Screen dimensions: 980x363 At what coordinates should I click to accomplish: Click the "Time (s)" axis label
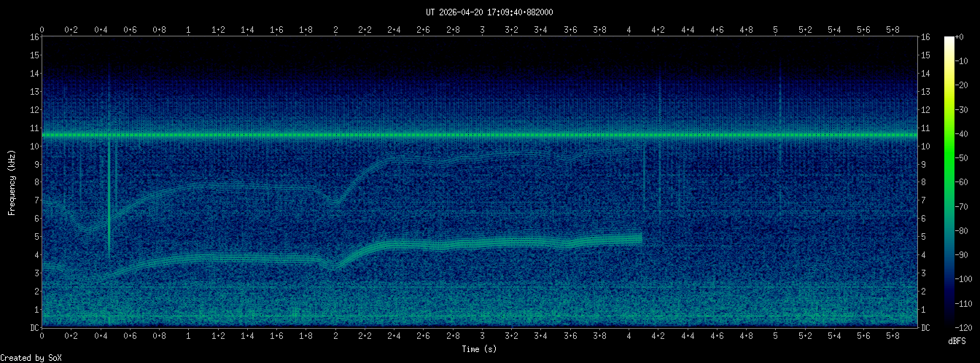(480, 349)
